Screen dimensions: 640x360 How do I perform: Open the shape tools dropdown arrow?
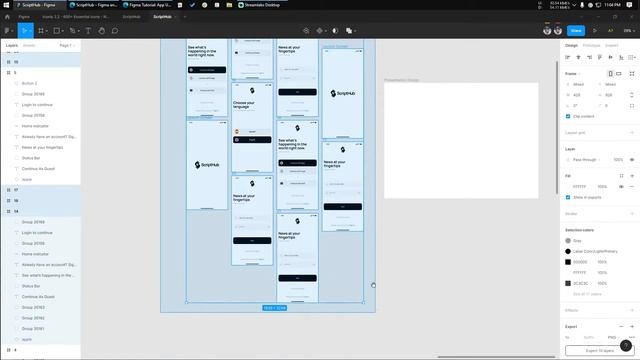pyautogui.click(x=62, y=31)
